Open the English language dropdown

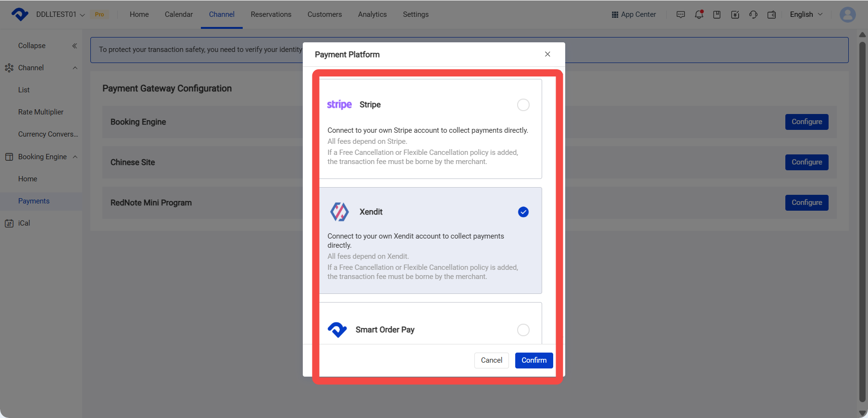point(806,14)
